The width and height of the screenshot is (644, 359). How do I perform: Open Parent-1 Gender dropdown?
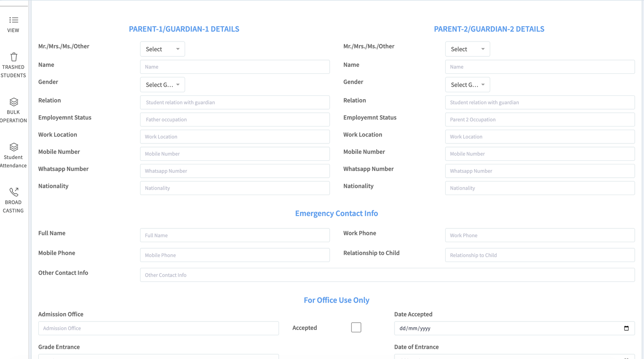163,85
